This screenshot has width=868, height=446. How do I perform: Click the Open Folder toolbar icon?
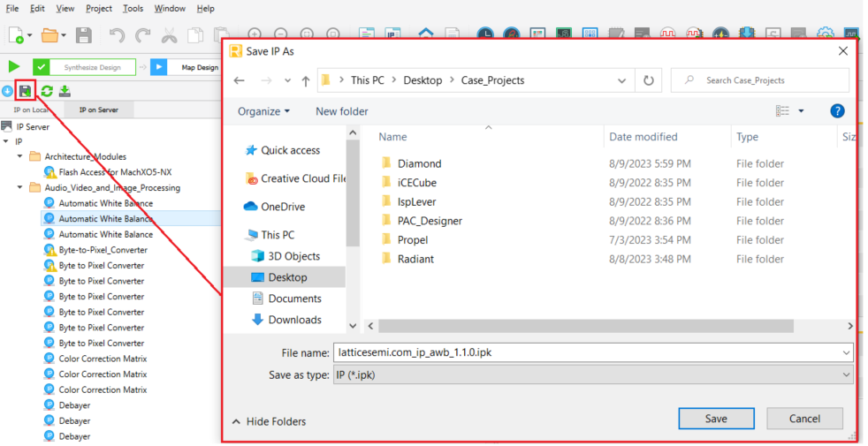point(49,35)
